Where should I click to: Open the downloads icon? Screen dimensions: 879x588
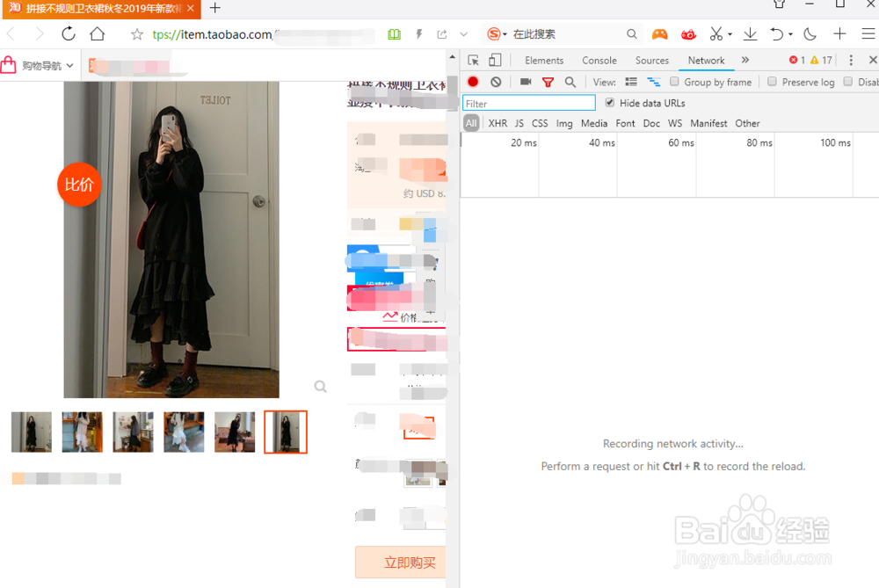point(750,34)
